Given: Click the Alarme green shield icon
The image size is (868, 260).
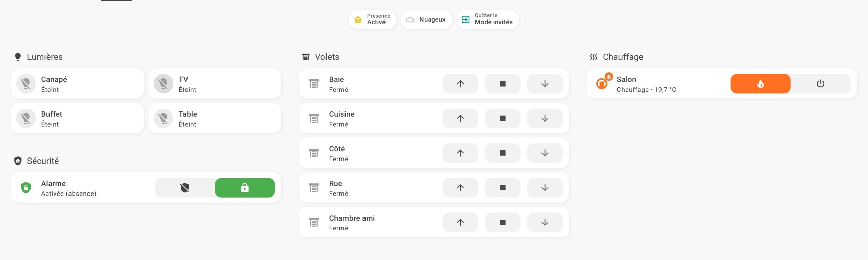Looking at the screenshot, I should pyautogui.click(x=26, y=187).
